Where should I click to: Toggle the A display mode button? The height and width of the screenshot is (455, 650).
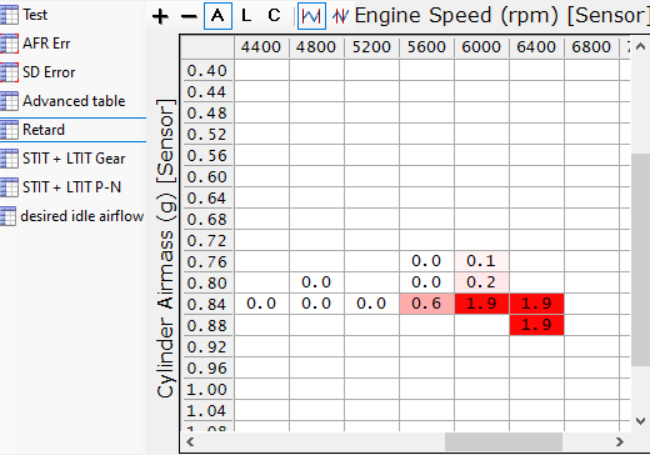[218, 16]
